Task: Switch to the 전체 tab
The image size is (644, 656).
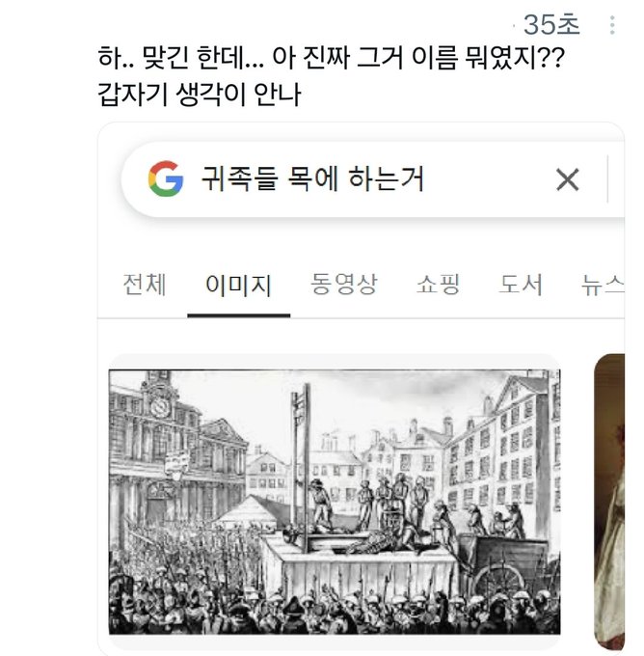Action: (x=145, y=285)
